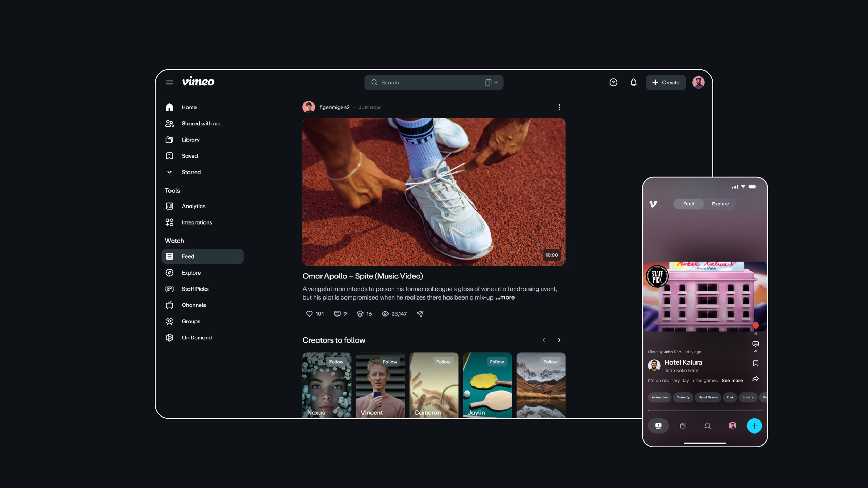Viewport: 868px width, 488px height.
Task: Follow the creator Nexus
Action: click(x=336, y=361)
